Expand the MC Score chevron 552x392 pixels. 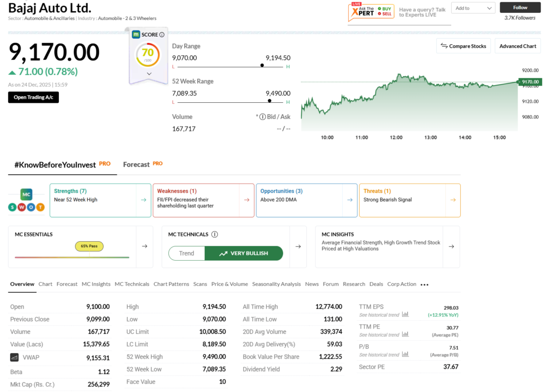149,74
